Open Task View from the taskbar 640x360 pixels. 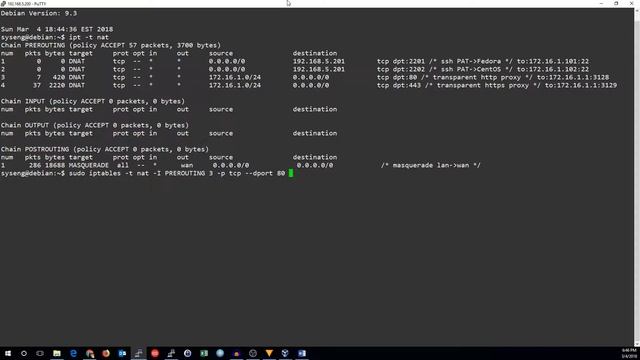click(x=40, y=353)
